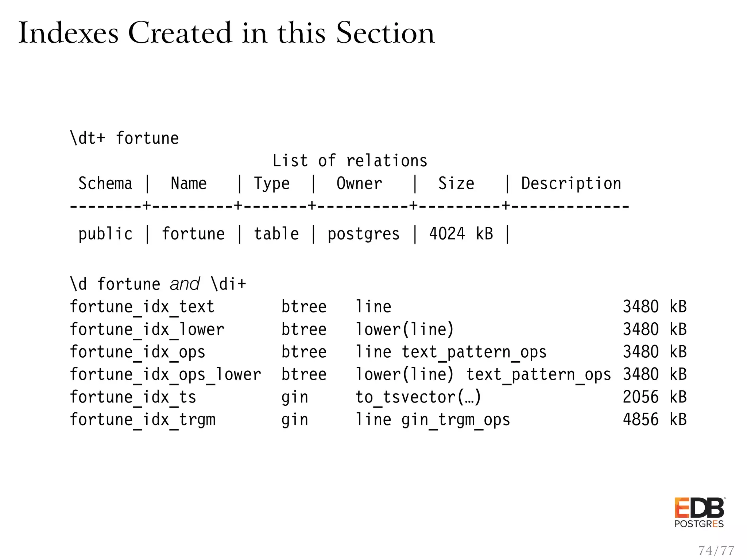Image resolution: width=747 pixels, height=560 pixels.
Task: Click the 'List of relations' heading
Action: pyautogui.click(x=349, y=161)
